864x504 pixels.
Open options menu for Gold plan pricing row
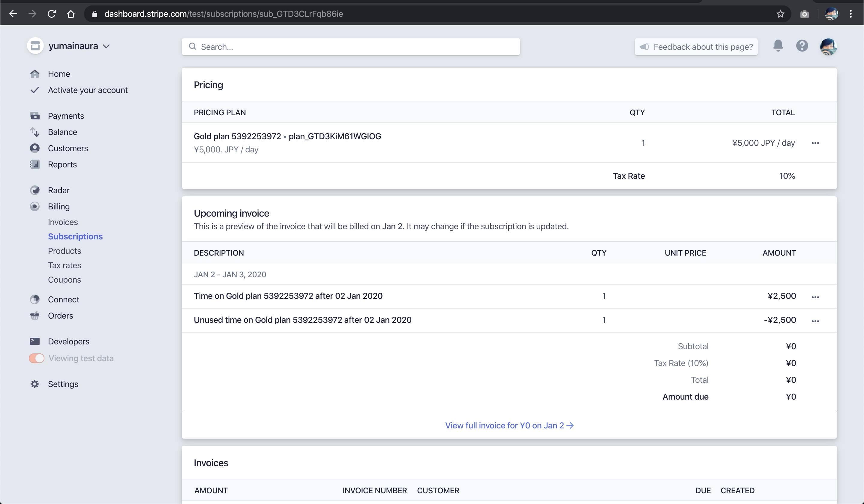click(815, 143)
